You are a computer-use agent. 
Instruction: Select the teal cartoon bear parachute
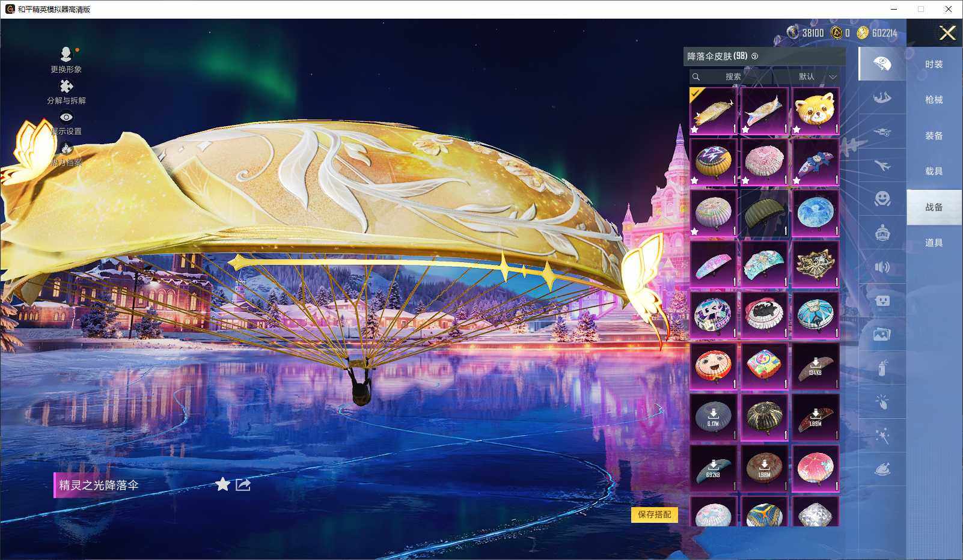click(x=816, y=315)
